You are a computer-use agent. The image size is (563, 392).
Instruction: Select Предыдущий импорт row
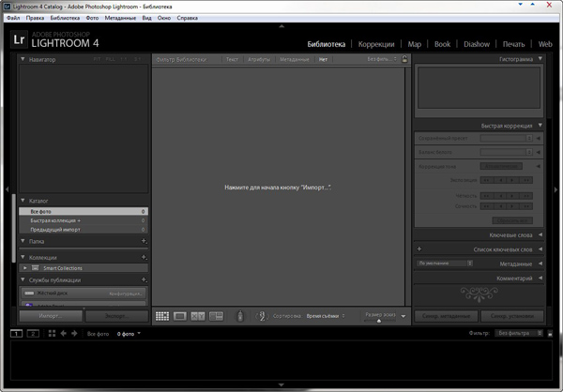pyautogui.click(x=84, y=230)
